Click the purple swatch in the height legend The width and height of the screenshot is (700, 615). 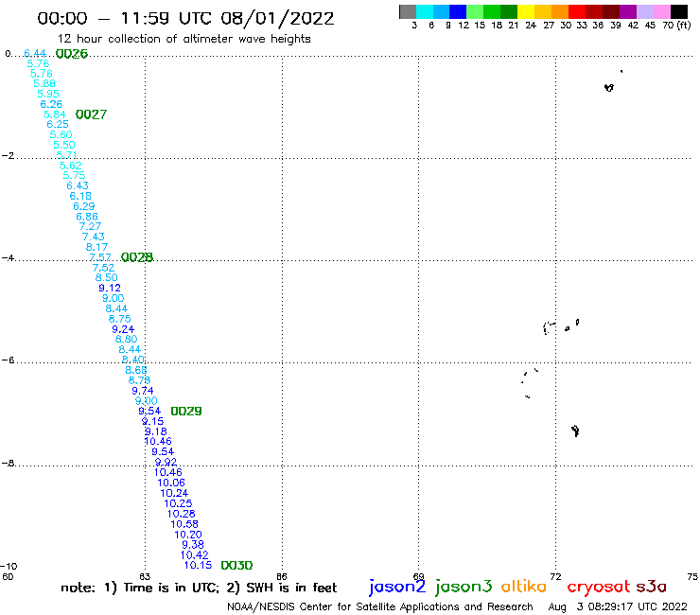pos(628,11)
